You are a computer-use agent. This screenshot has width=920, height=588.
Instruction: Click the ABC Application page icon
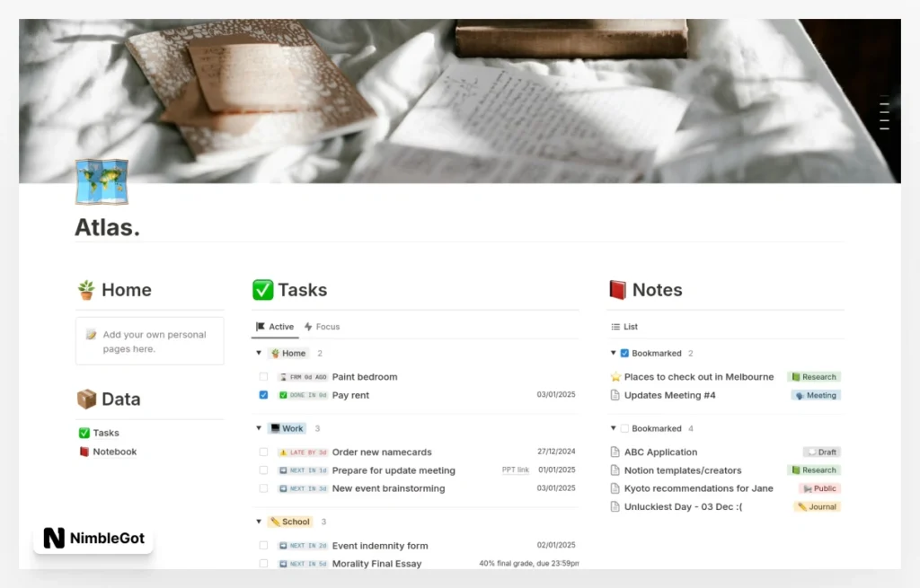coord(615,452)
